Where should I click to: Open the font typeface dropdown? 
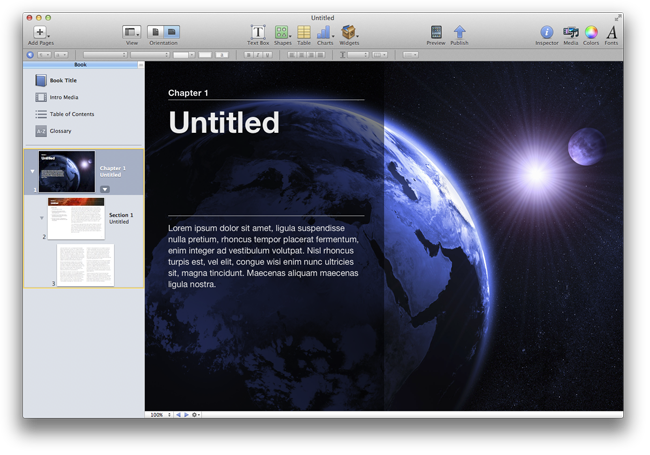[x=150, y=55]
